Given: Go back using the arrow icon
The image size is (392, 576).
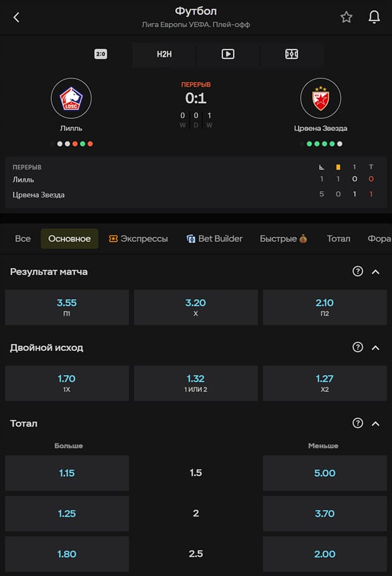Looking at the screenshot, I should pos(16,17).
